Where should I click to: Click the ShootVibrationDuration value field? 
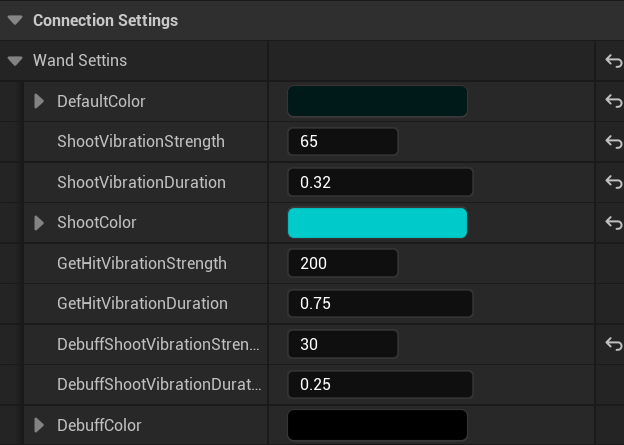click(x=379, y=182)
